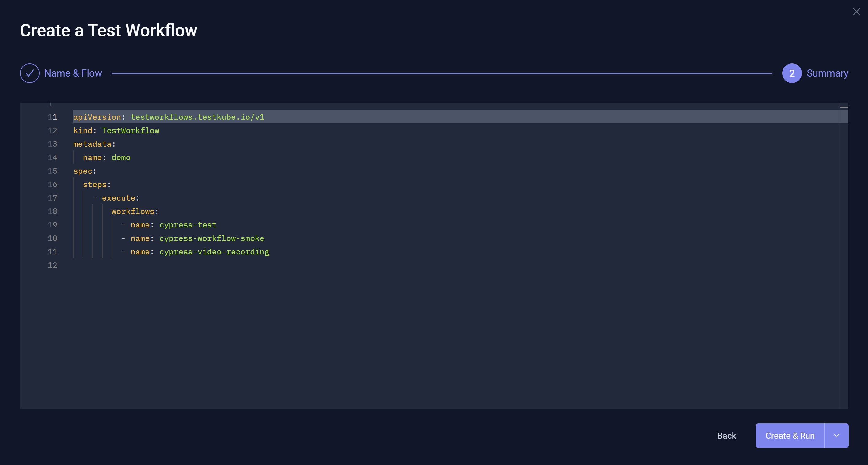Click the cypress-test workflow name
This screenshot has width=868, height=465.
pos(188,225)
